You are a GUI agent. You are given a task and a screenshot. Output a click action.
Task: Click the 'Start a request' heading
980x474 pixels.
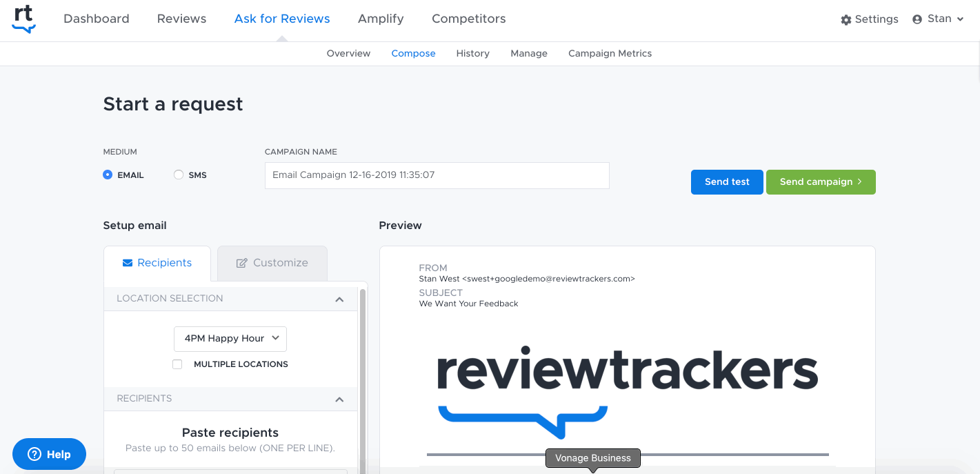coord(173,104)
